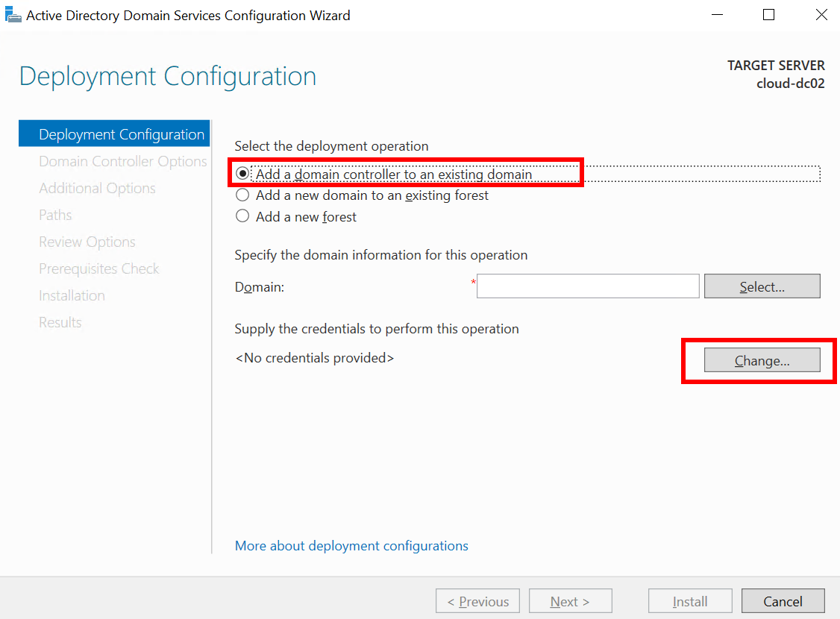Click 'Specify the domain information' label
The image size is (840, 619).
click(381, 255)
